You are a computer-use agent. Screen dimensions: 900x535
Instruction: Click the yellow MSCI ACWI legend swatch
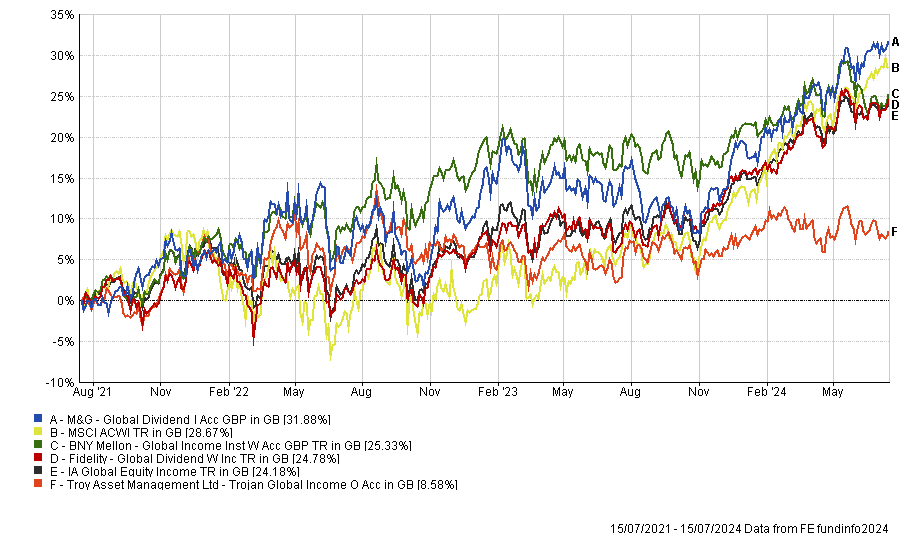tap(37, 432)
